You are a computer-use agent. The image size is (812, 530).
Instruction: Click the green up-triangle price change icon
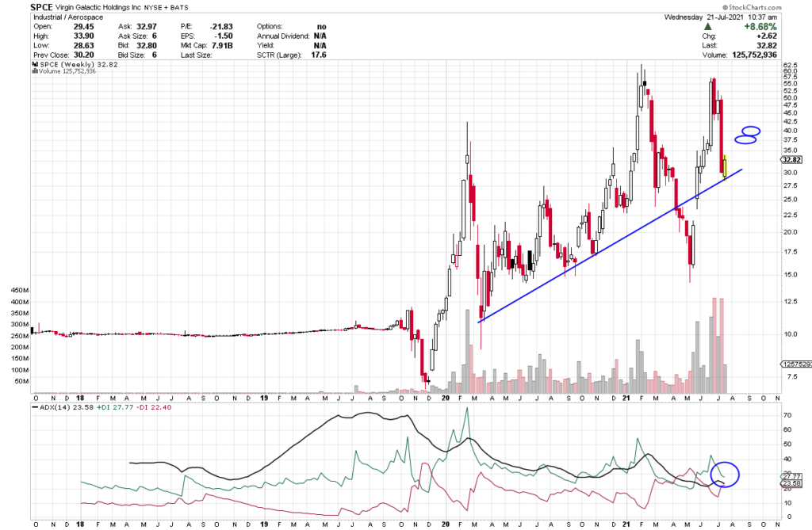tap(708, 26)
